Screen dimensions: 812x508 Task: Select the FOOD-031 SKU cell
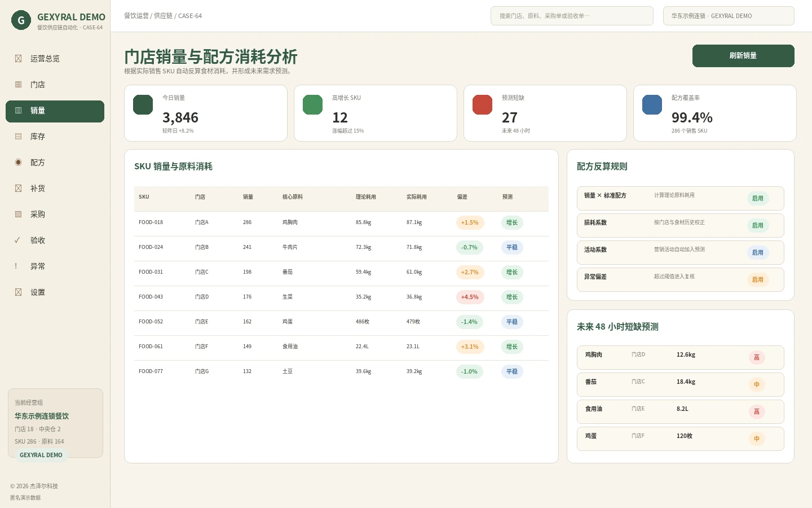151,272
